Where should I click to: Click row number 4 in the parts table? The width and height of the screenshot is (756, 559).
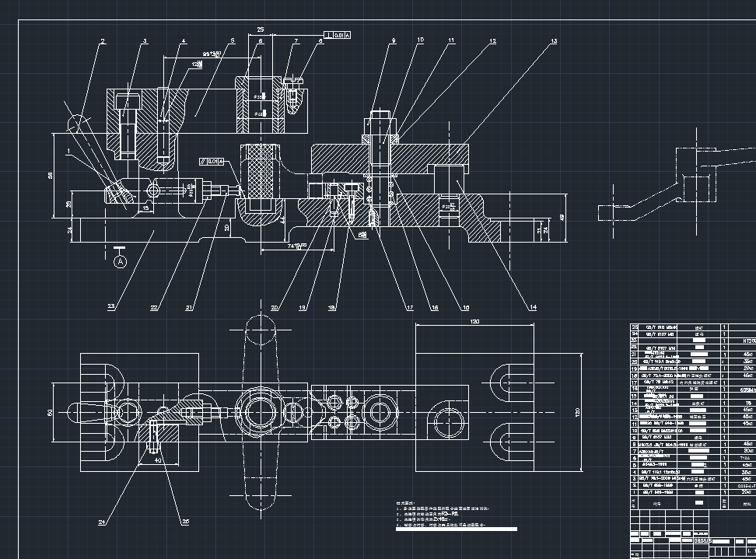[635, 472]
